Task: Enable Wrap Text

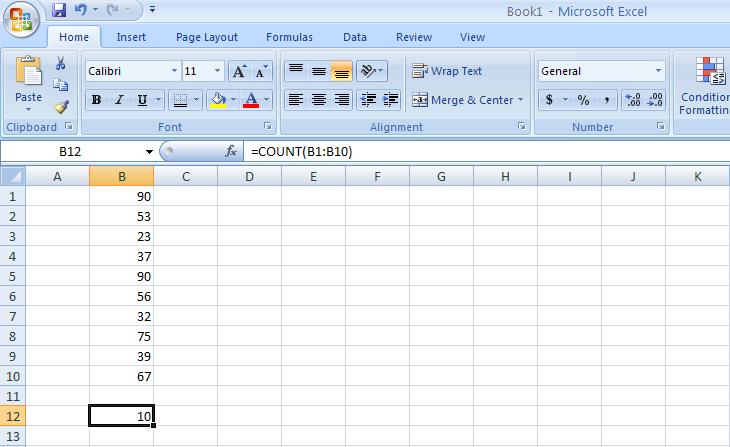Action: click(447, 71)
